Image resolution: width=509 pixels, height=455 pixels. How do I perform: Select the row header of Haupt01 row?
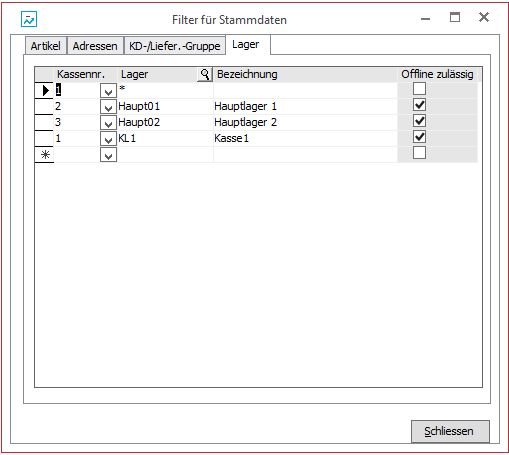tap(44, 107)
